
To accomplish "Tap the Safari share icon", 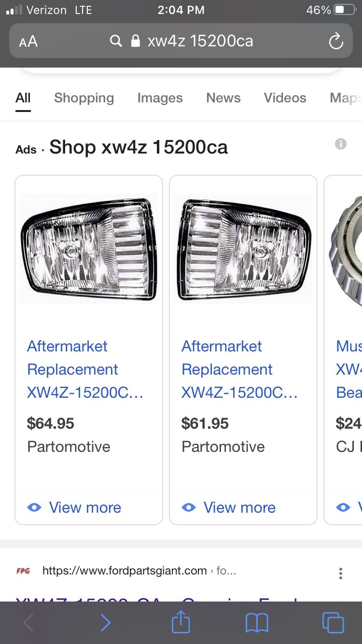I will point(181,622).
